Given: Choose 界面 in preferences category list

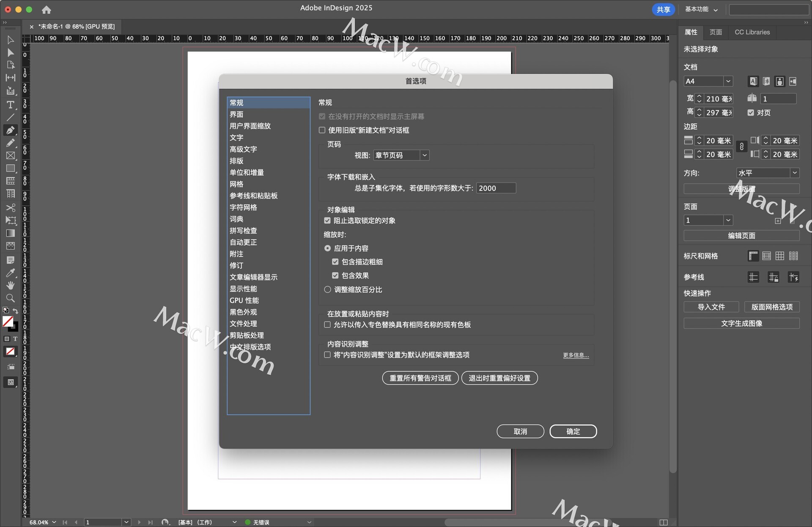Looking at the screenshot, I should [x=236, y=114].
